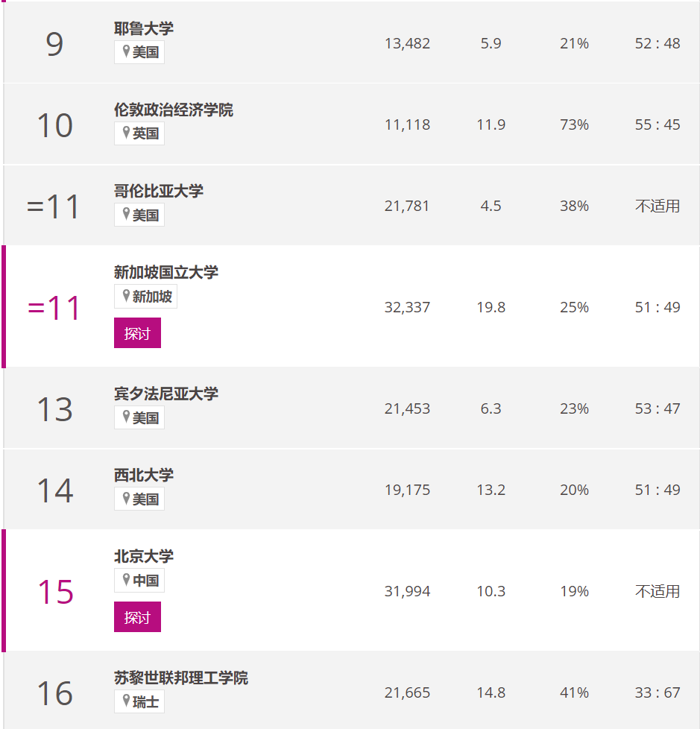Screen dimensions: 700x729
Task: Click 探讨 button for 新加坡国立大学
Action: pos(137,333)
